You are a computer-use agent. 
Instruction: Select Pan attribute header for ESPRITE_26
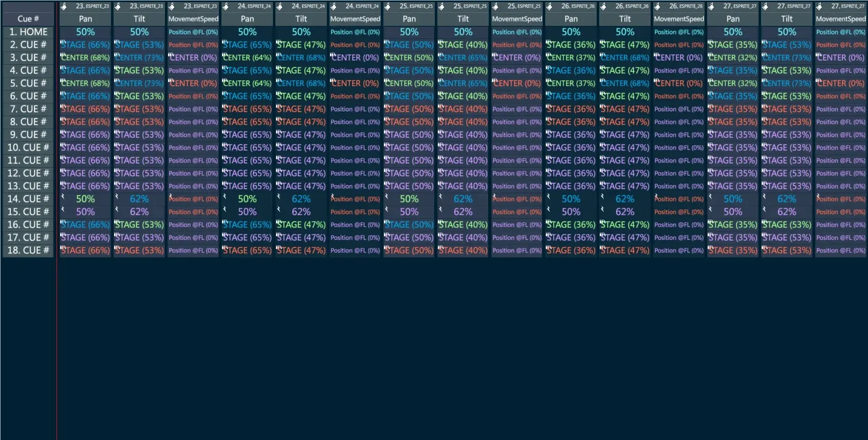click(571, 19)
